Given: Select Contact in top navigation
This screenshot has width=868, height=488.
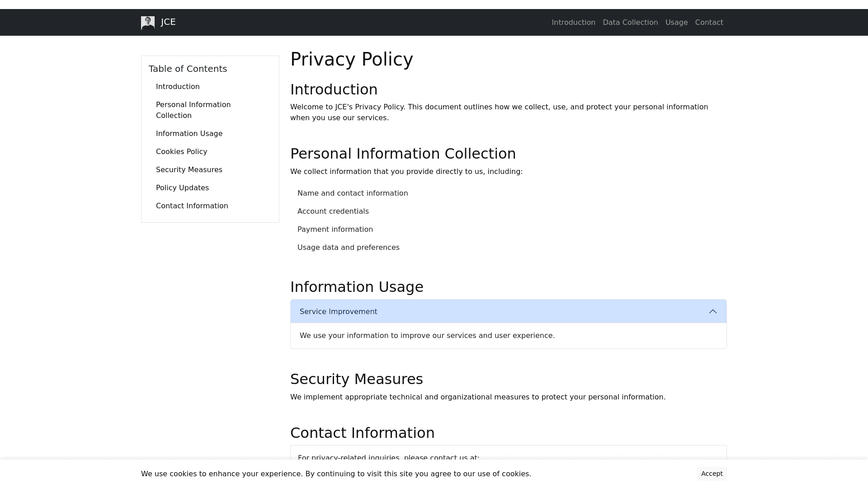Looking at the screenshot, I should pos(709,23).
